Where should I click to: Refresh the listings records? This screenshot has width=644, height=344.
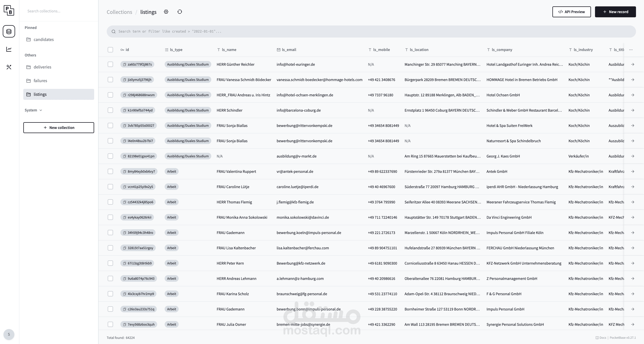coord(180,12)
